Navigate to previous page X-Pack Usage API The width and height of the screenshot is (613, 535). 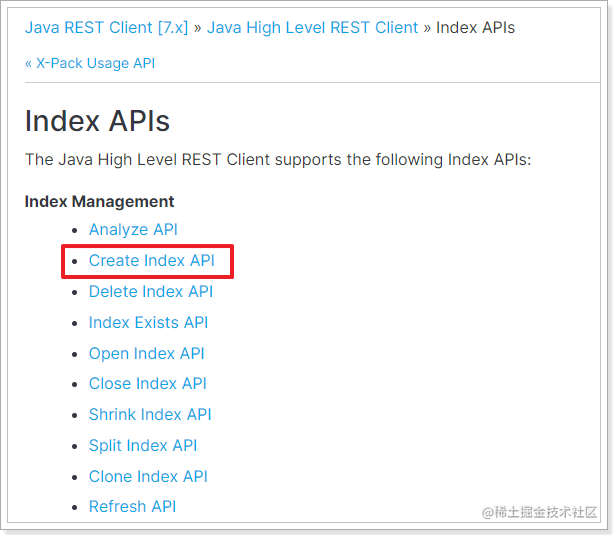pos(90,63)
